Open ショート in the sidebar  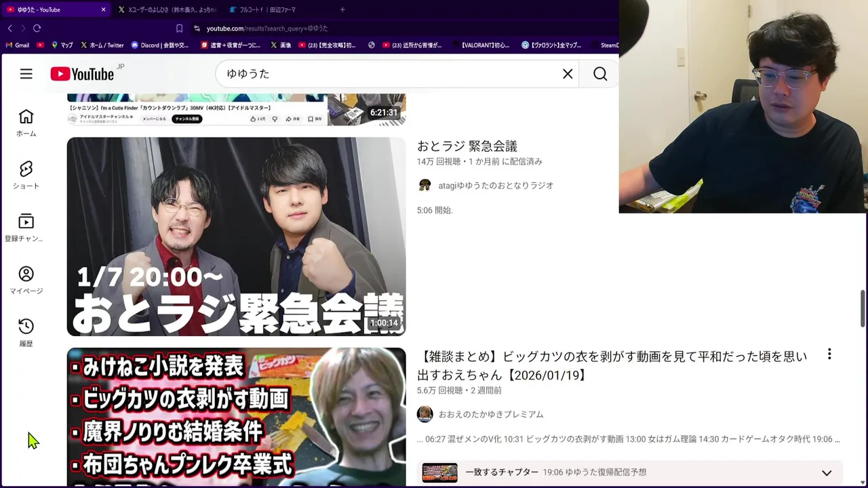coord(26,175)
